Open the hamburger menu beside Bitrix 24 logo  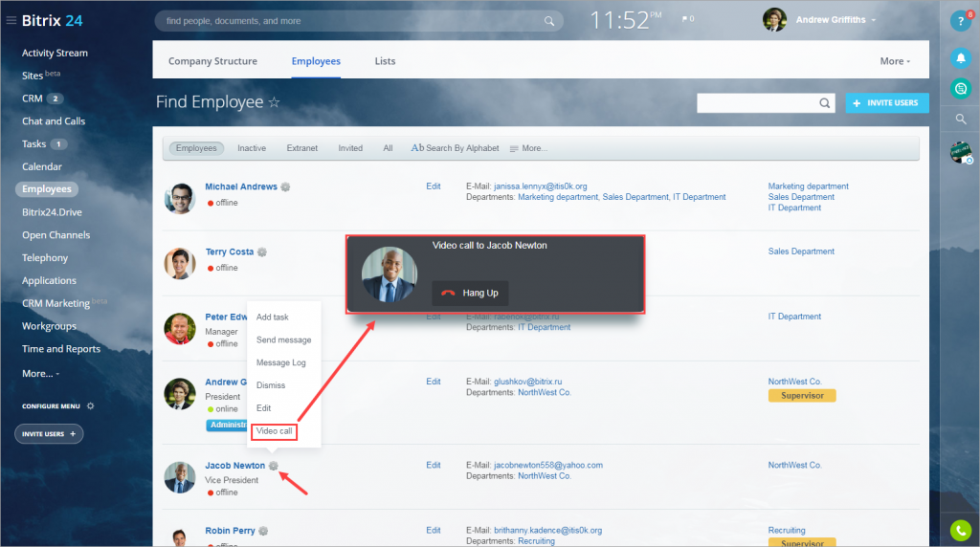[11, 21]
